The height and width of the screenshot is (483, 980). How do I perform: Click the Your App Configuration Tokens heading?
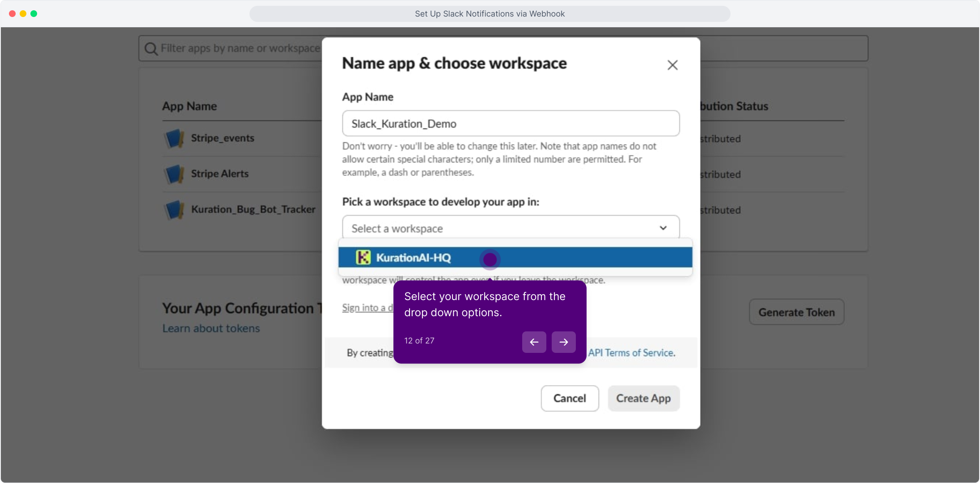242,308
